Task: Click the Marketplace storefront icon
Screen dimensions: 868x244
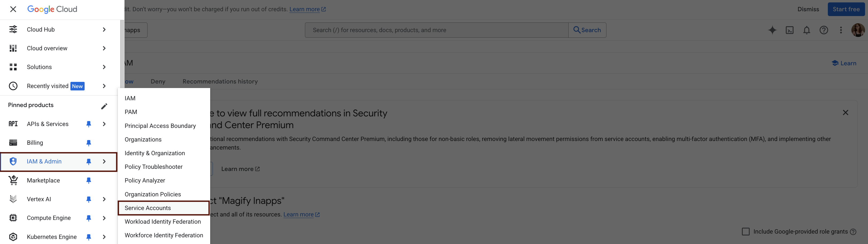Action: click(x=13, y=180)
